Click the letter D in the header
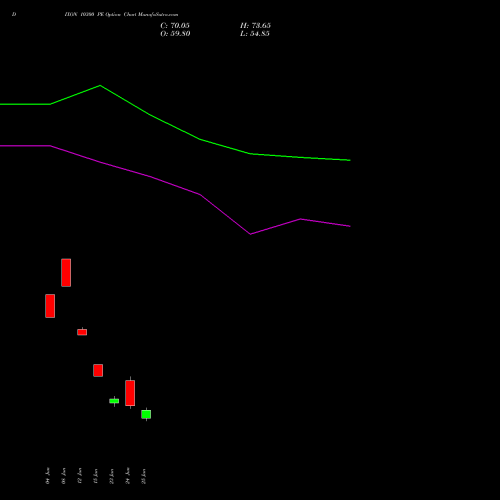The height and width of the screenshot is (500, 500). tap(14, 15)
